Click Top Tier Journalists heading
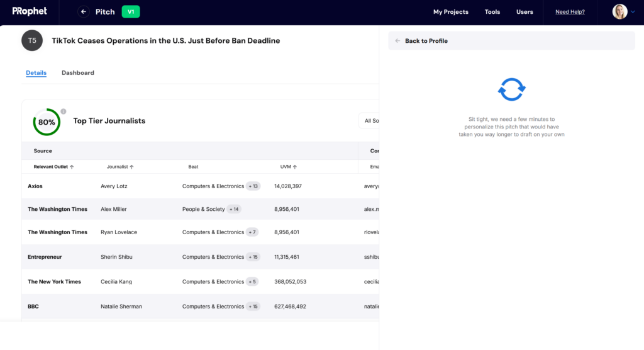This screenshot has width=644, height=350. (x=109, y=121)
